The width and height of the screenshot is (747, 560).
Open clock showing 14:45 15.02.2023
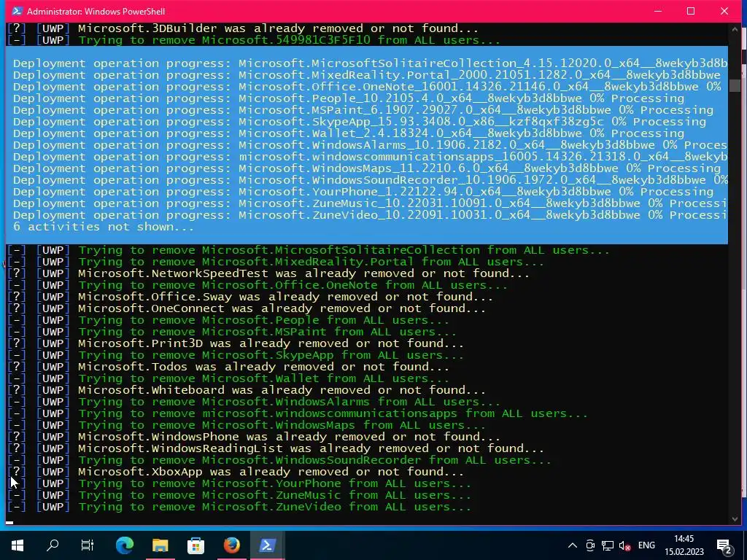click(684, 545)
